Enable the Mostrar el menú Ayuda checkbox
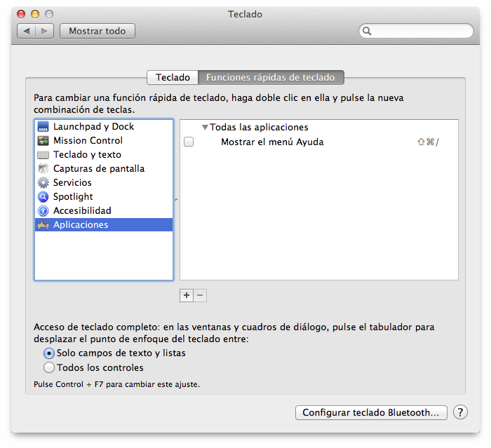This screenshot has width=491, height=448. coord(189,142)
